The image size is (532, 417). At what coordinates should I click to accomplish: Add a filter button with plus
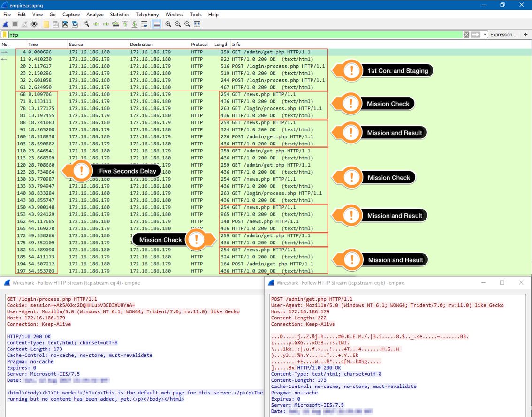coord(526,35)
